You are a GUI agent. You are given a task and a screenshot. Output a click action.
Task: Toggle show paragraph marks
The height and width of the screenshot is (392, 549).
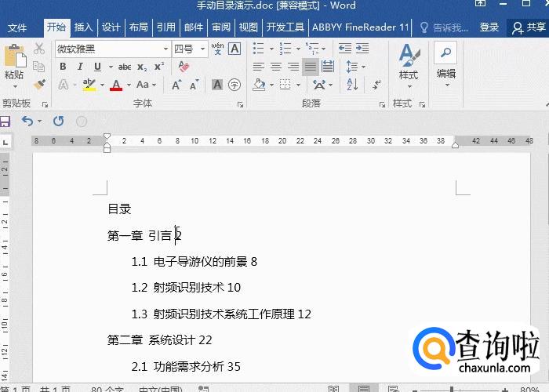tap(376, 85)
